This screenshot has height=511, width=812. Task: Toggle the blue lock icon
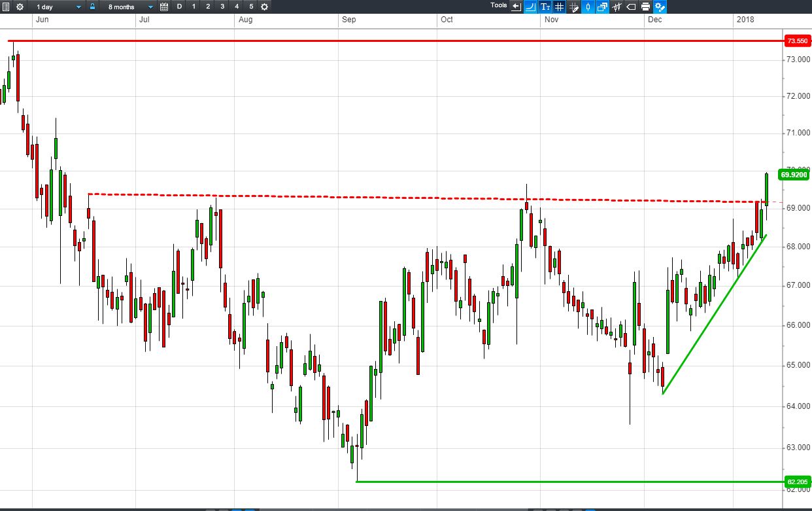tap(92, 7)
